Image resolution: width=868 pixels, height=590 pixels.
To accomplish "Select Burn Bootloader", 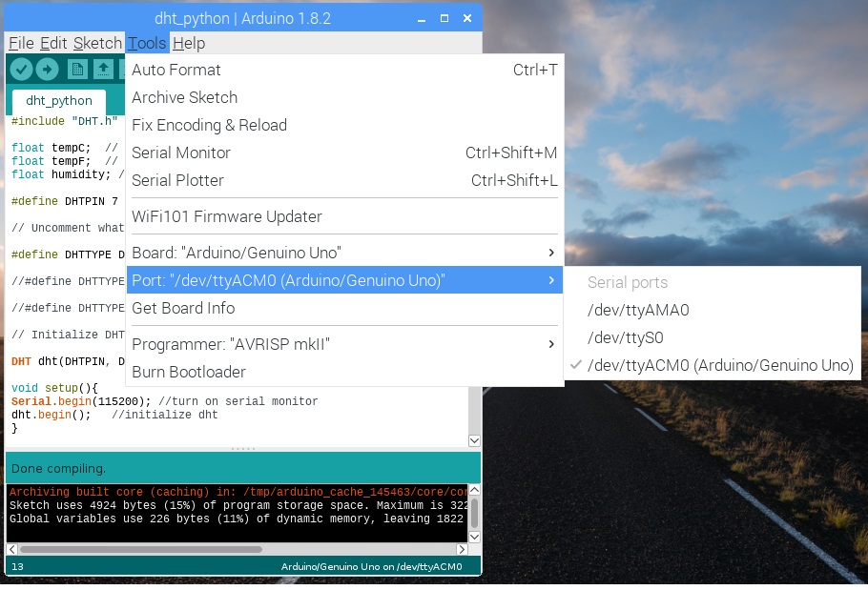I will click(344, 372).
